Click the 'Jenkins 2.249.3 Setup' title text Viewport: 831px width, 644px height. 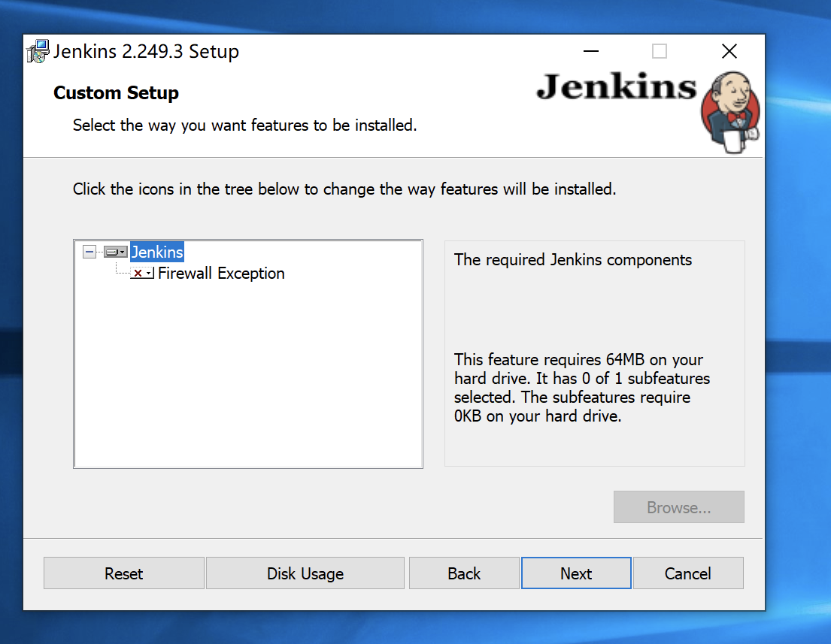click(x=147, y=51)
